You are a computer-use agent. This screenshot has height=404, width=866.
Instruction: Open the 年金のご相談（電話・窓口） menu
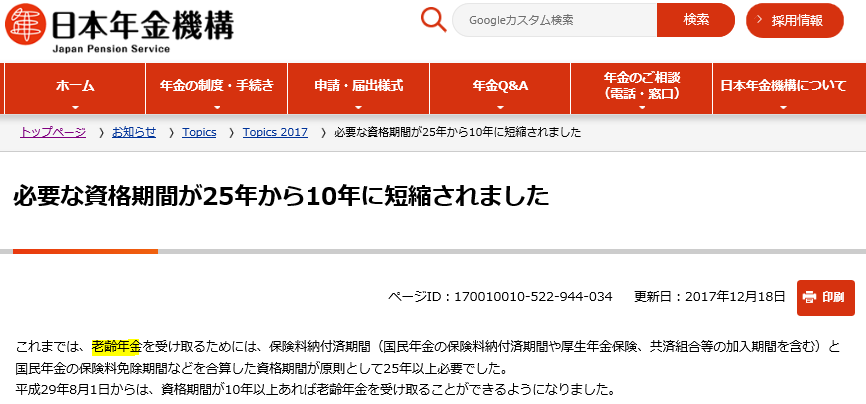coord(642,86)
